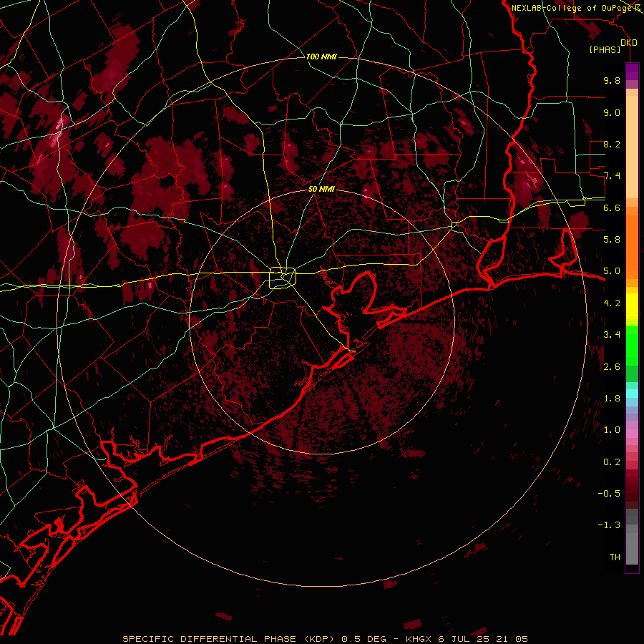Click the TH threshold label on the scale

pos(615,557)
